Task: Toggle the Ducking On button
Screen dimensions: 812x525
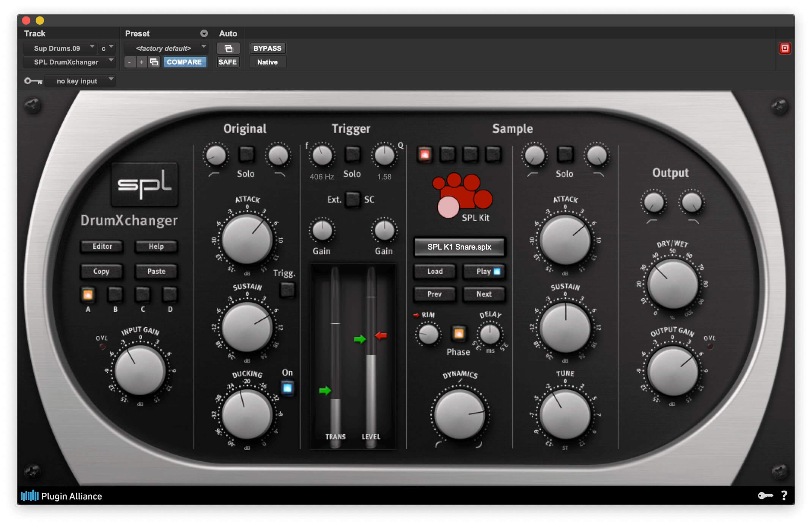Action: pos(287,388)
